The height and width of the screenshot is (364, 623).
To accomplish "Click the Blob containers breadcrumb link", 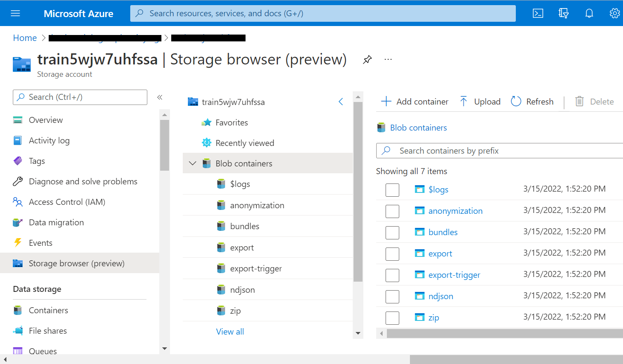I will (418, 128).
